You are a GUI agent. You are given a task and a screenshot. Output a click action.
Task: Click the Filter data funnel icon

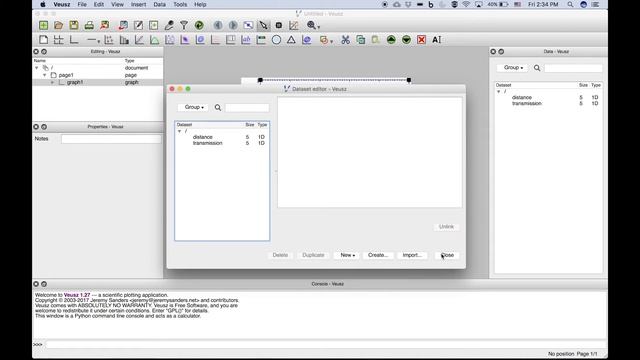(x=184, y=25)
